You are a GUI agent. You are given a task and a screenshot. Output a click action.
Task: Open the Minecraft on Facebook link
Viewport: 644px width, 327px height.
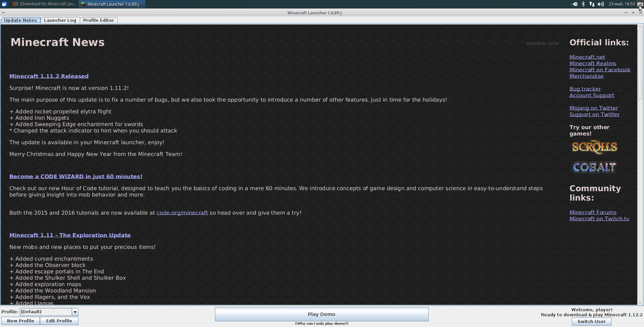[x=600, y=70]
